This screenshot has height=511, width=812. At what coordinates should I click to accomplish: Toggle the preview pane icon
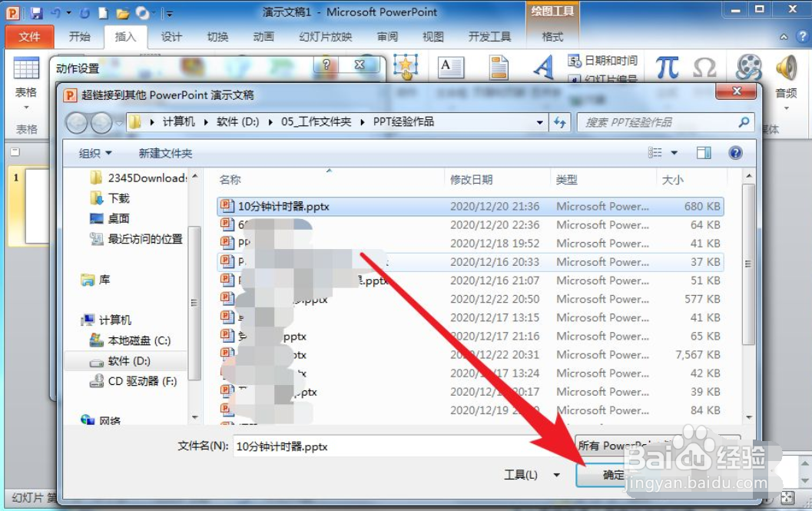(703, 153)
